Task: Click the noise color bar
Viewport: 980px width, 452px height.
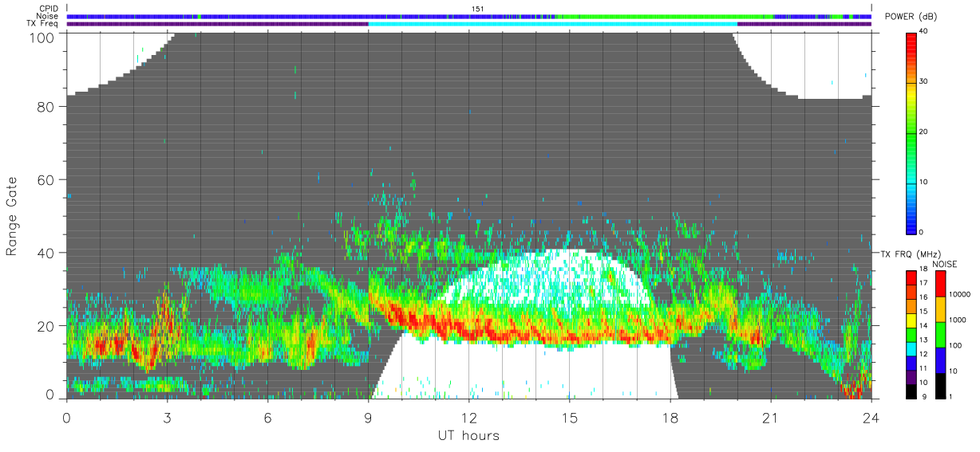Action: [941, 333]
